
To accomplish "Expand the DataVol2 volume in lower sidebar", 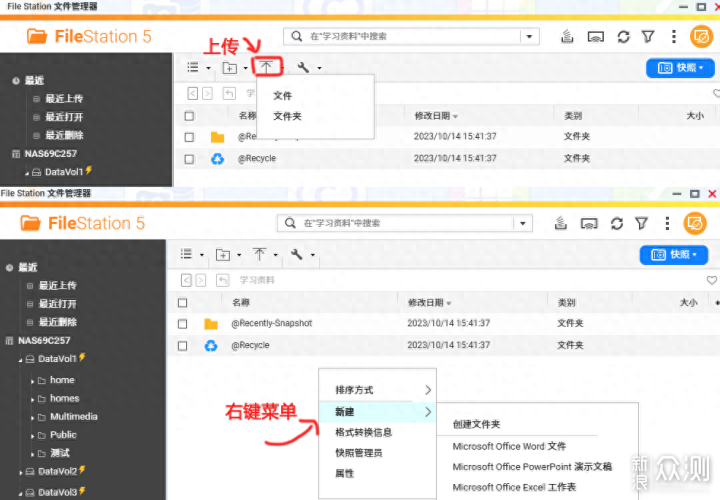I will 21,472.
